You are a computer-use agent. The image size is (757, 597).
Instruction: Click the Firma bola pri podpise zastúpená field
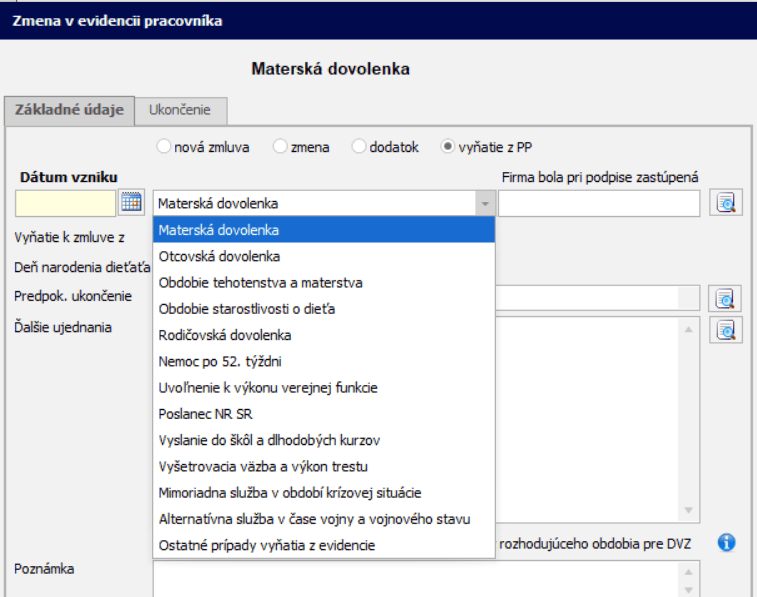click(x=599, y=203)
